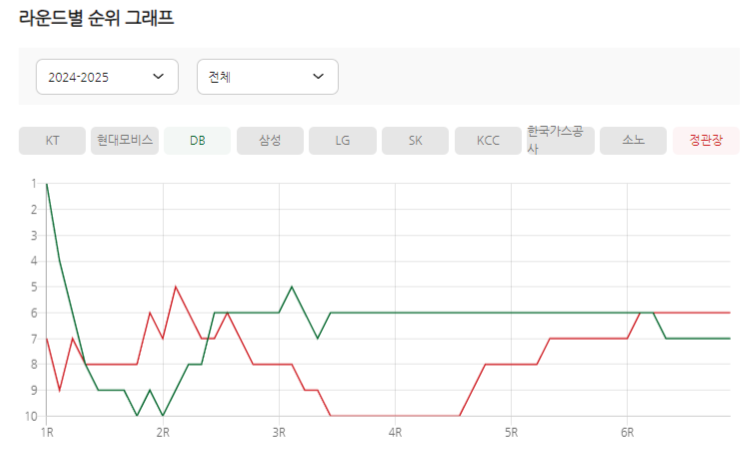Image resolution: width=749 pixels, height=450 pixels.
Task: Click the 라운드별 순위 그래프 heading
Action: tap(97, 18)
